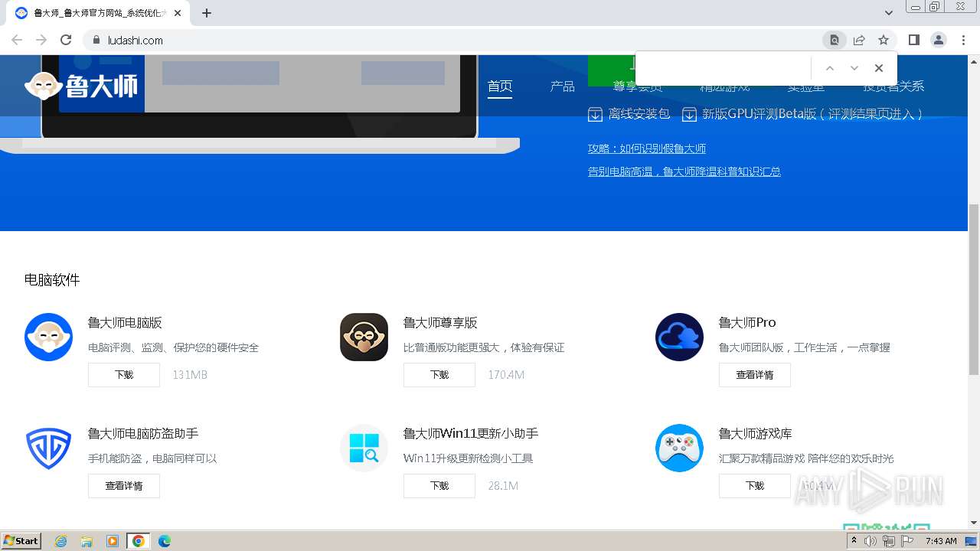Open the media player taskbar icon
Screen dimensions: 980x551
113,541
